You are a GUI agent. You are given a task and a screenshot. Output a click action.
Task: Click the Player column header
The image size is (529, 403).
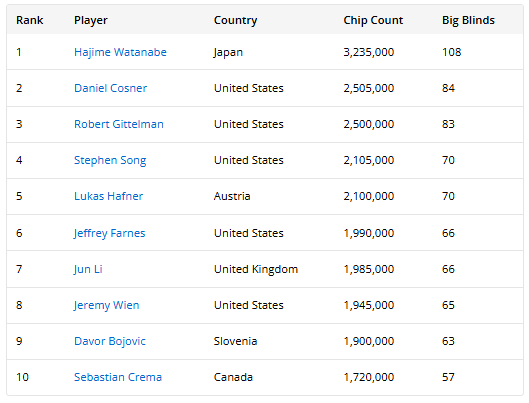[x=91, y=21]
